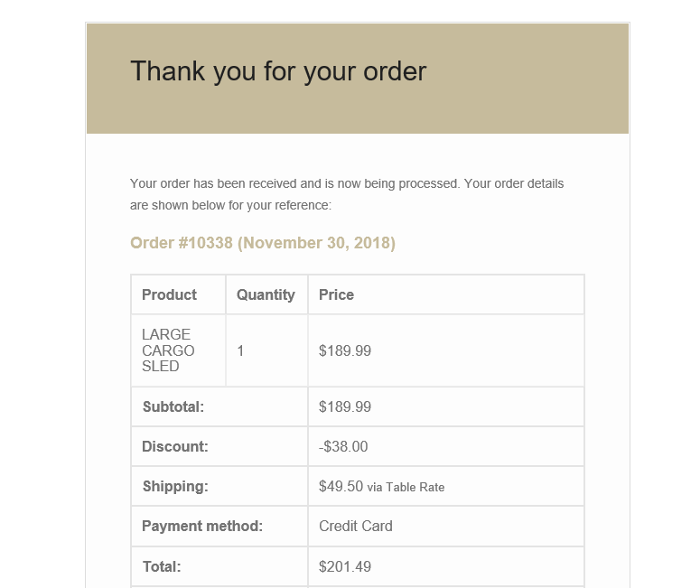Click the LARGE CARGO SLED product name
The height and width of the screenshot is (588, 700).
tap(168, 350)
